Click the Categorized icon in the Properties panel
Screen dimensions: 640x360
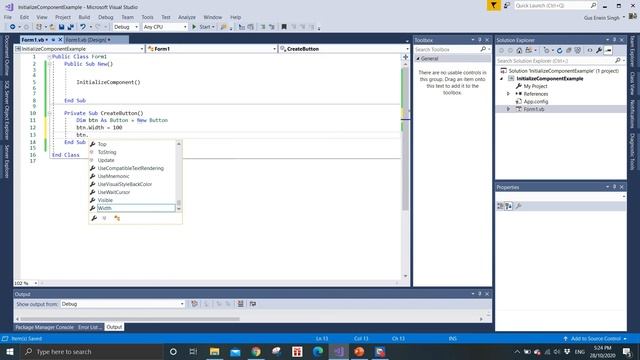click(x=500, y=206)
